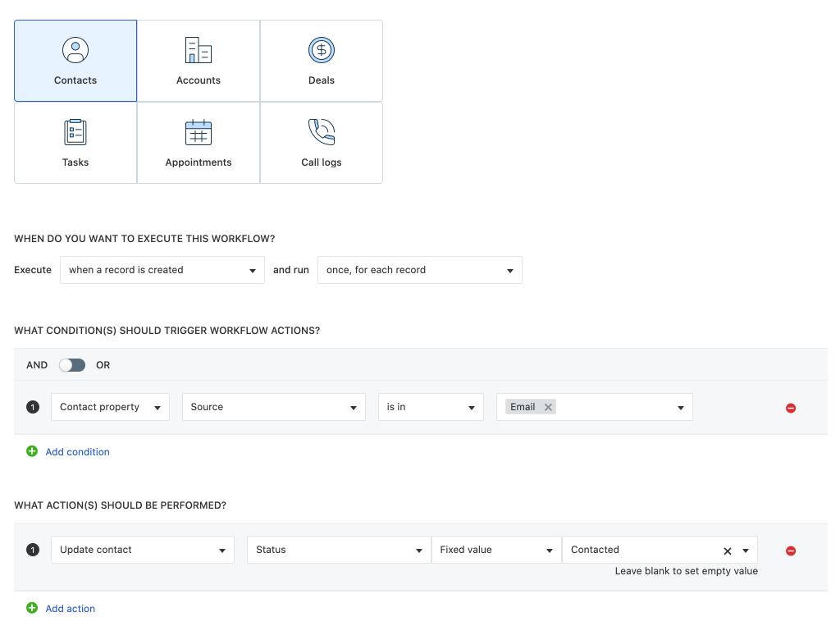Open the 'is in' operator dropdown
840x617 pixels.
point(431,407)
